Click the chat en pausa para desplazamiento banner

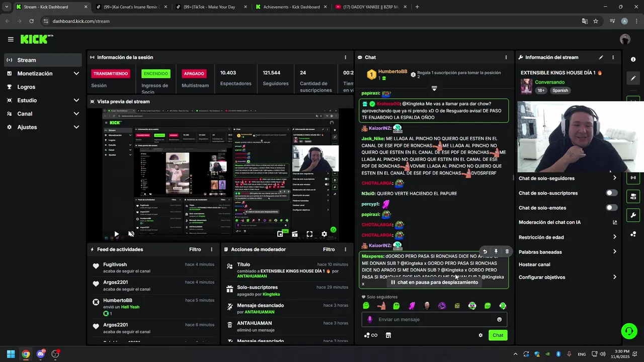(435, 283)
